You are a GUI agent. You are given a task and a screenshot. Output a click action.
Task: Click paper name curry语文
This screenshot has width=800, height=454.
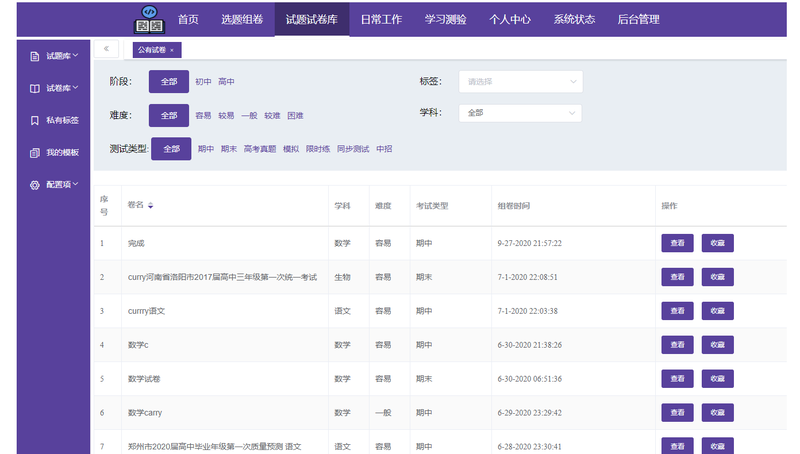(146, 311)
